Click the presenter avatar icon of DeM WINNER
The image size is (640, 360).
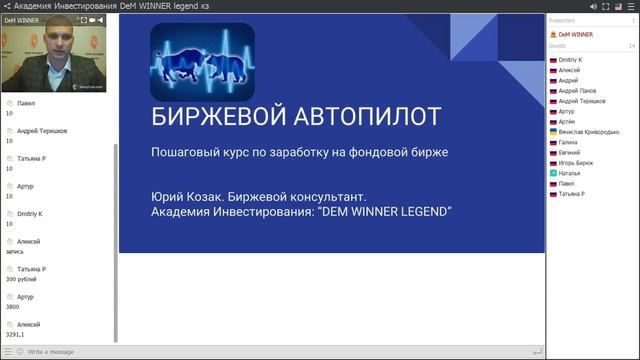pos(553,35)
